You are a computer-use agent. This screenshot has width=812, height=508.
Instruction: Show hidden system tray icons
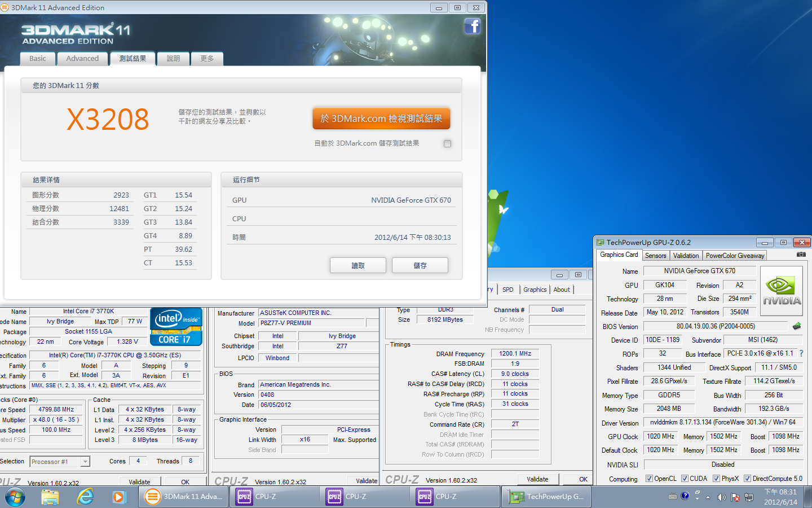(708, 497)
